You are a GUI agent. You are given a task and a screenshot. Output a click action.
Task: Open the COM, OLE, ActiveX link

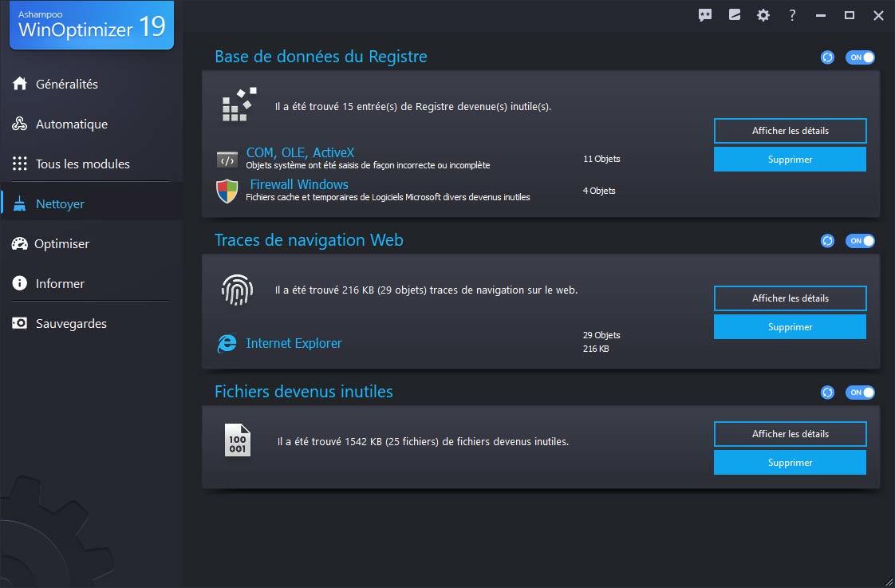300,152
